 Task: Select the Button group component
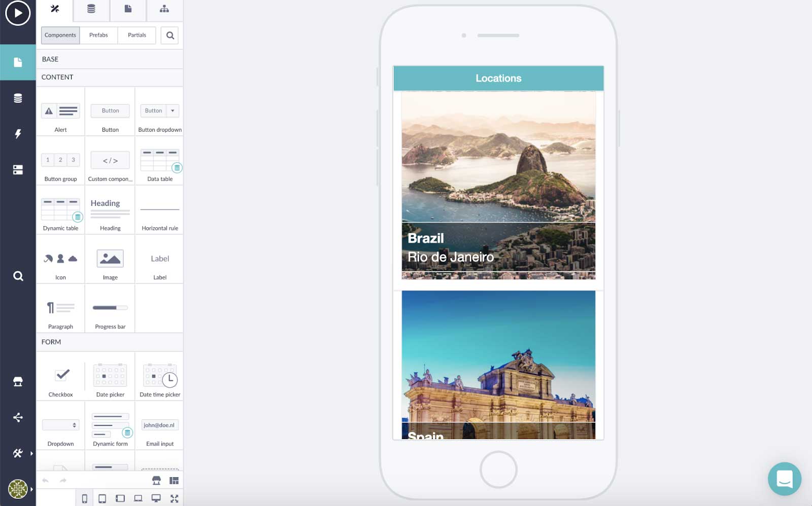60,161
